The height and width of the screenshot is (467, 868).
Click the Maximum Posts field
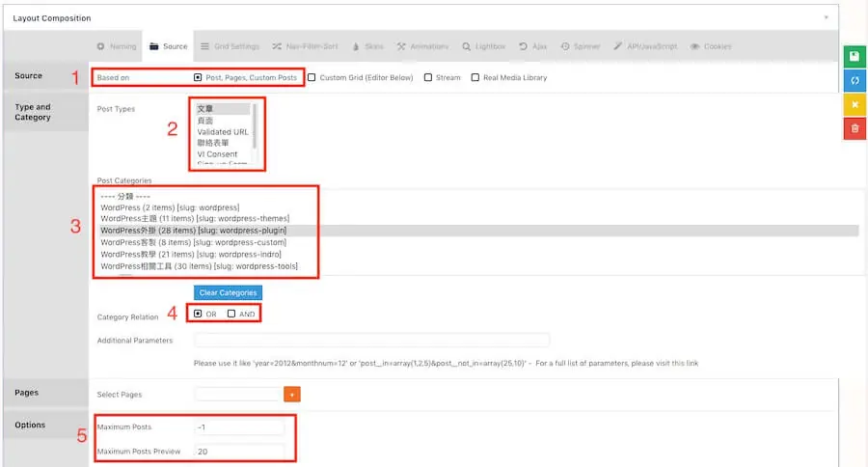[x=239, y=427]
